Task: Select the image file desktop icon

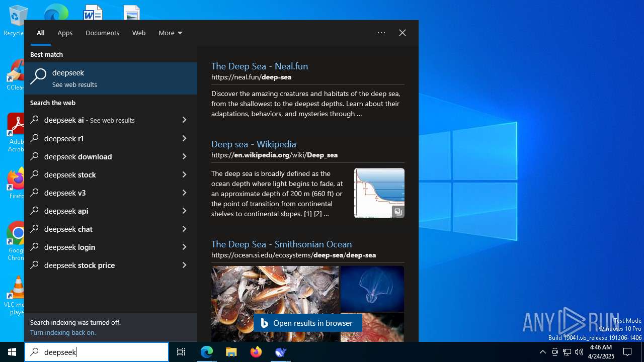Action: (131, 13)
